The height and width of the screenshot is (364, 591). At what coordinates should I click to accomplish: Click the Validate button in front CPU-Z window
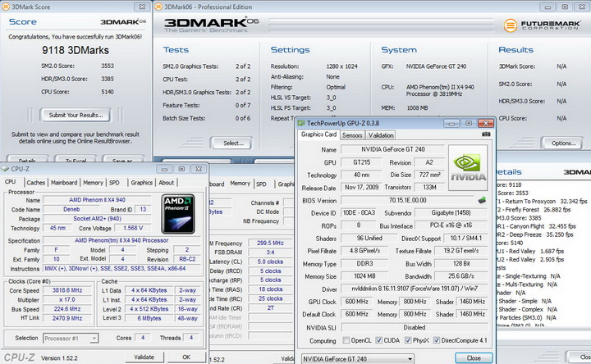tap(144, 357)
